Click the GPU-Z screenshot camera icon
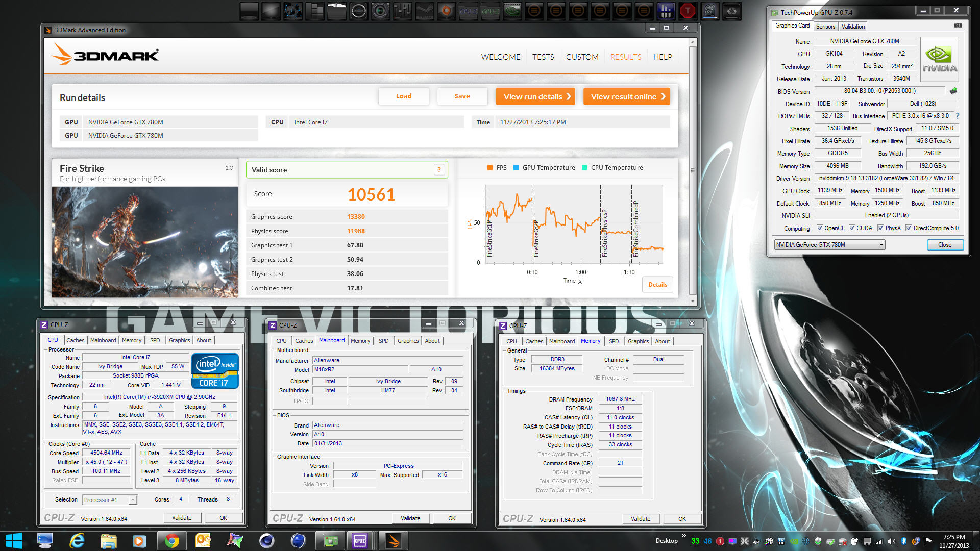Image resolution: width=980 pixels, height=551 pixels. (x=958, y=26)
